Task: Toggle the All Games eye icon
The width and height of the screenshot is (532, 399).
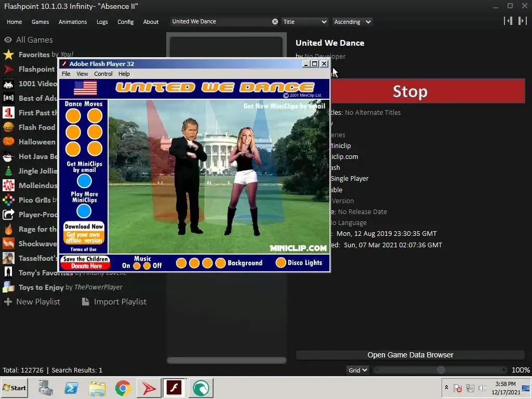Action: tap(8, 39)
